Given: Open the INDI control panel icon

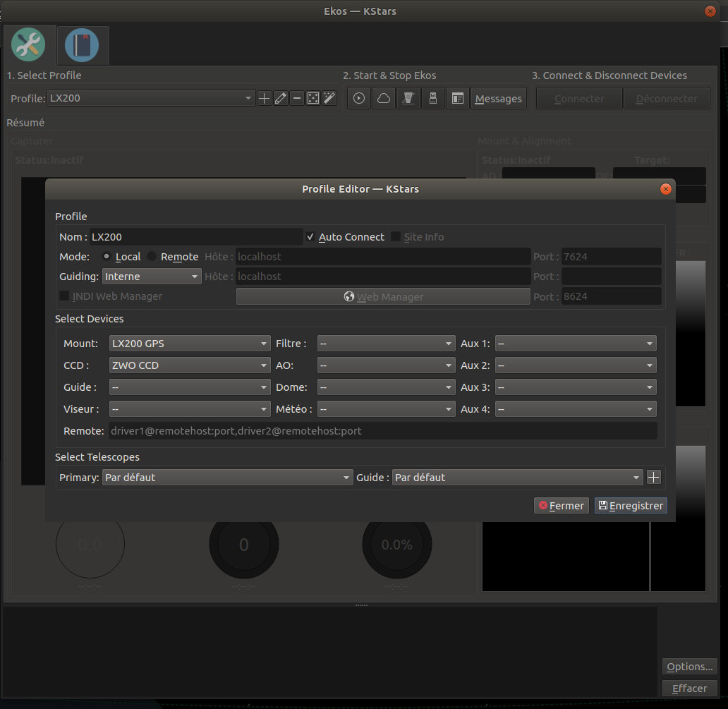Looking at the screenshot, I should tap(408, 99).
